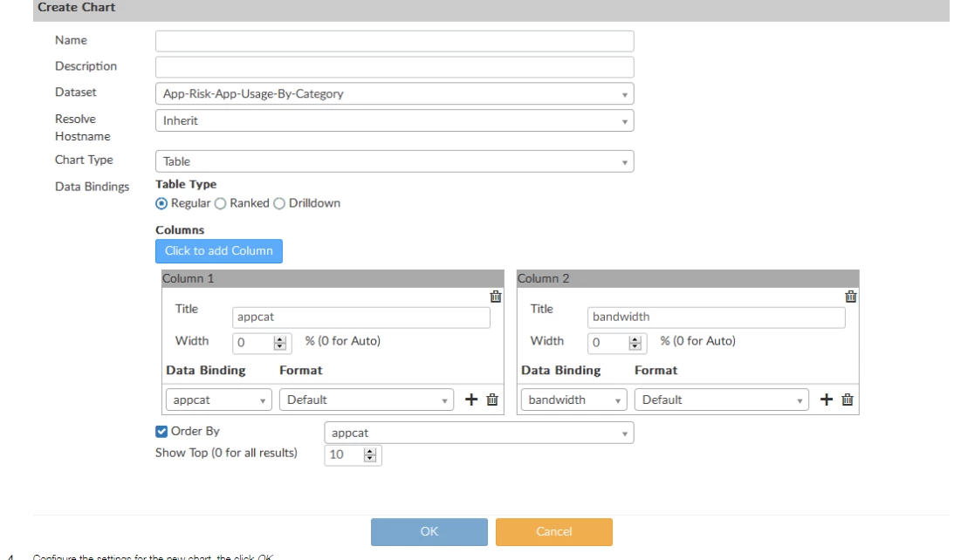Screen dimensions: 954x560
Task: Cancel the Create Chart dialog
Action: [553, 532]
